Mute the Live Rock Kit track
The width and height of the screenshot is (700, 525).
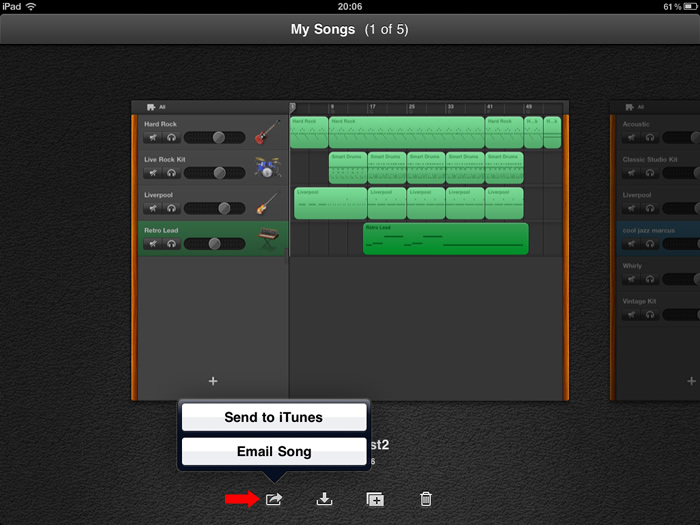pos(153,173)
